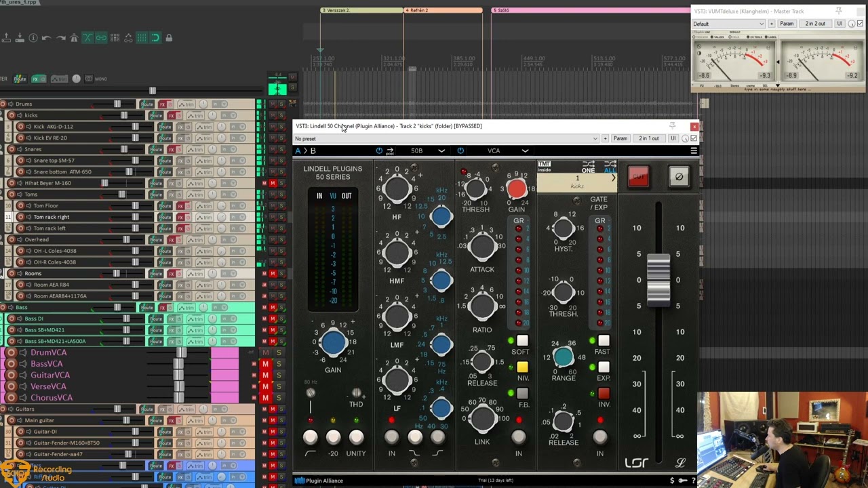868x488 pixels.
Task: Toggle the compressor section power button
Action: (460, 150)
